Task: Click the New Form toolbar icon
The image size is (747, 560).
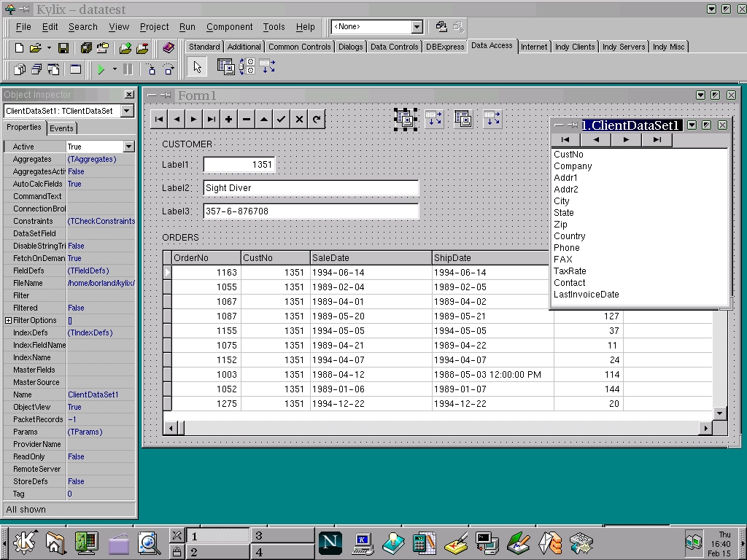Action: click(x=75, y=69)
